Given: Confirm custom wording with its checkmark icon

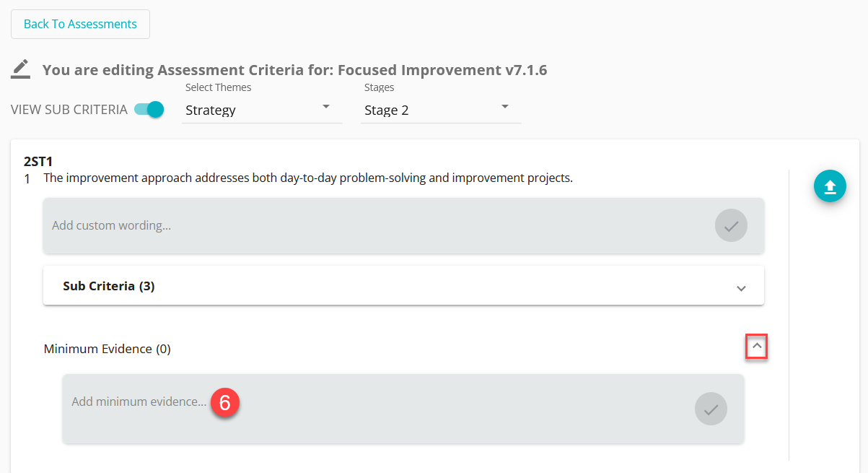Looking at the screenshot, I should coord(731,225).
